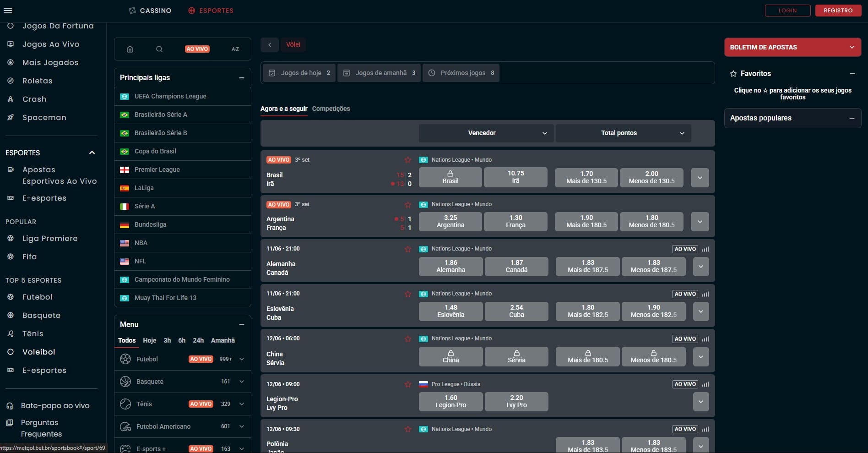The width and height of the screenshot is (868, 453).
Task: Click the Futebol Americano helmet icon
Action: pos(125,426)
